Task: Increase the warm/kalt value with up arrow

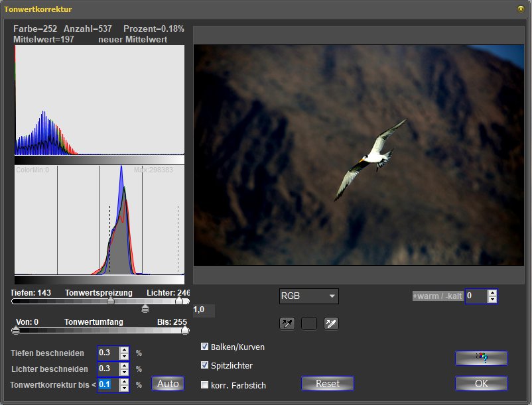Action: coord(492,292)
